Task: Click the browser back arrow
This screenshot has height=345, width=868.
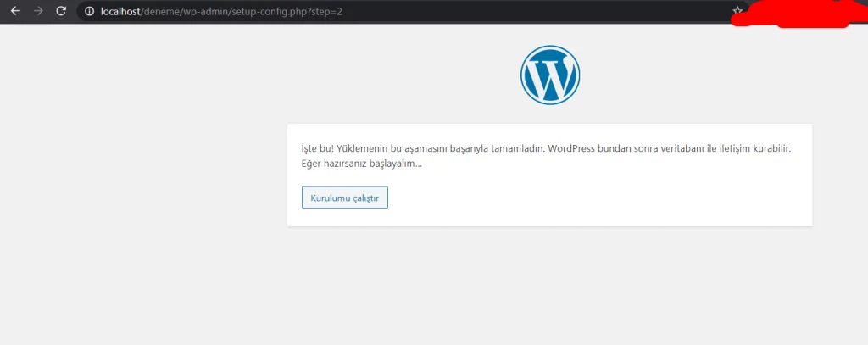Action: (x=15, y=11)
